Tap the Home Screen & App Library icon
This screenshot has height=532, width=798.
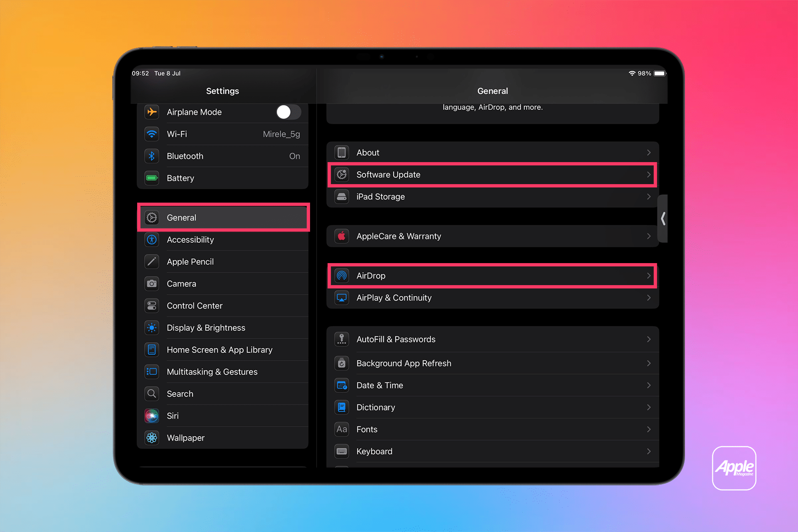point(152,350)
